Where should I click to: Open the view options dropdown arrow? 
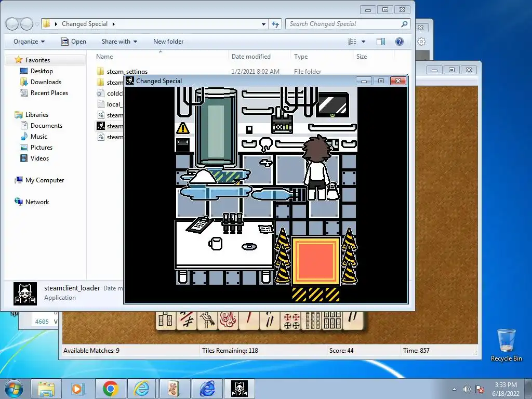363,42
